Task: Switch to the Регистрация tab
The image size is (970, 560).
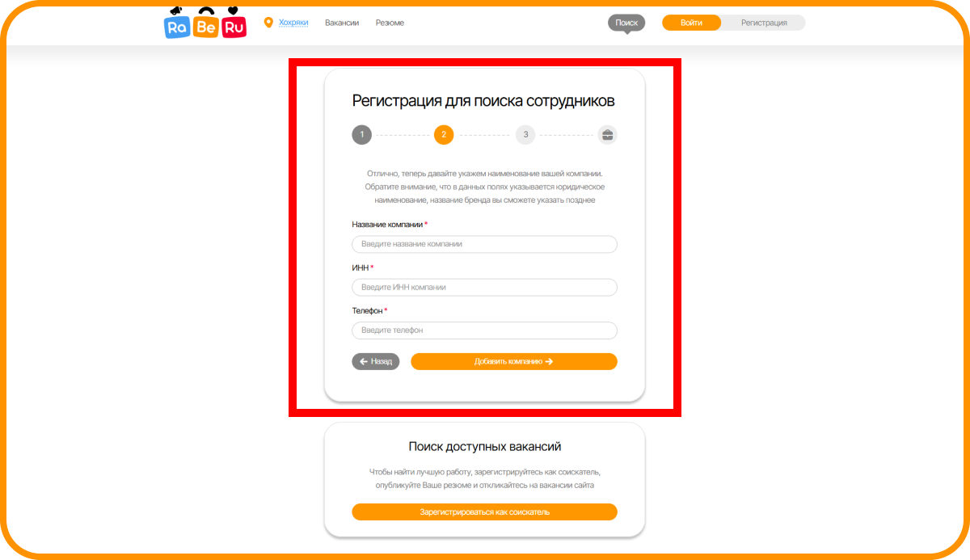Action: [x=764, y=23]
